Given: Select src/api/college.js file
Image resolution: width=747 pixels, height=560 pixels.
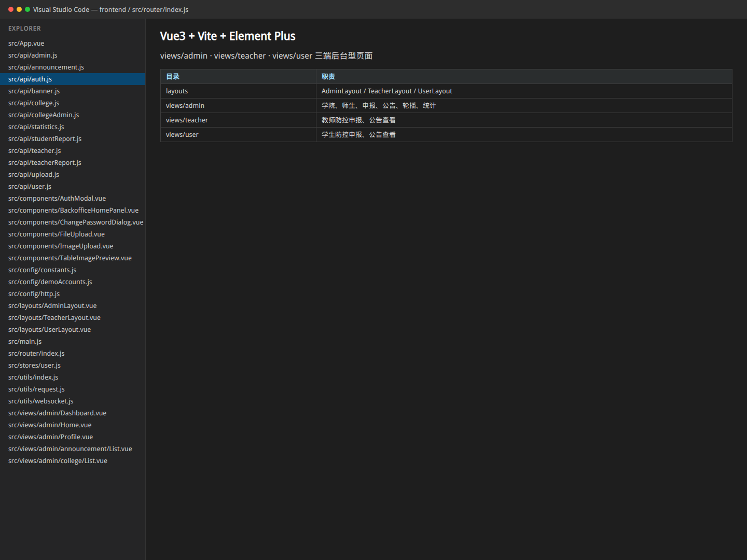Looking at the screenshot, I should 73,103.
